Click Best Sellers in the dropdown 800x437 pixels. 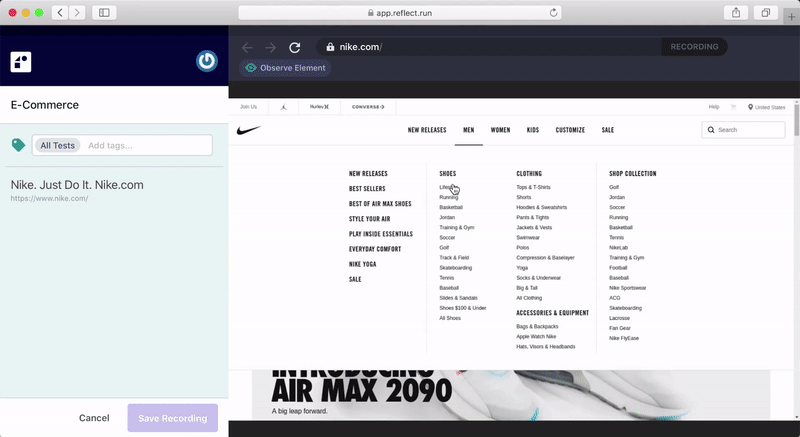point(367,189)
